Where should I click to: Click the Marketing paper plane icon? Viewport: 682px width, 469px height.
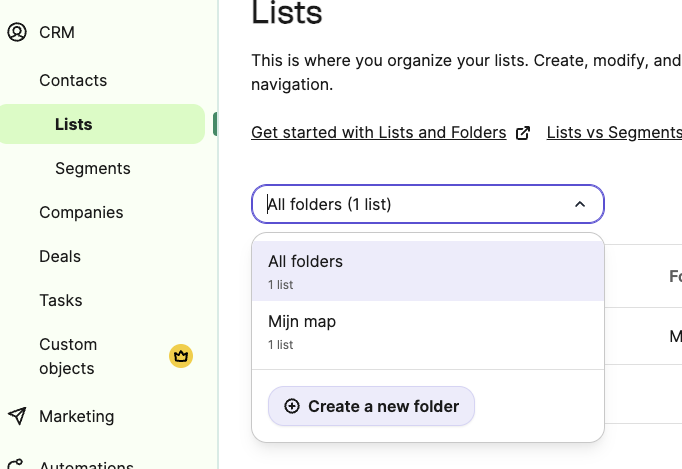(17, 416)
